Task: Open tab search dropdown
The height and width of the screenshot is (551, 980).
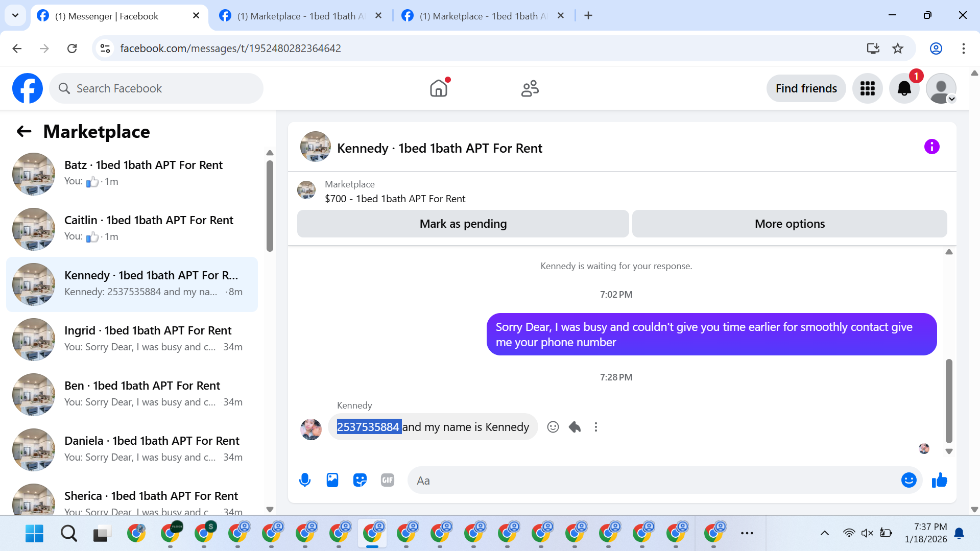Action: 15,16
